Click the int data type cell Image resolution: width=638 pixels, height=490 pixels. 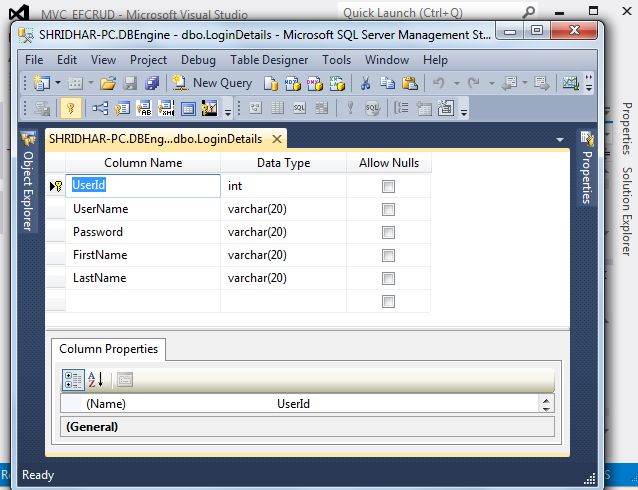coord(284,186)
